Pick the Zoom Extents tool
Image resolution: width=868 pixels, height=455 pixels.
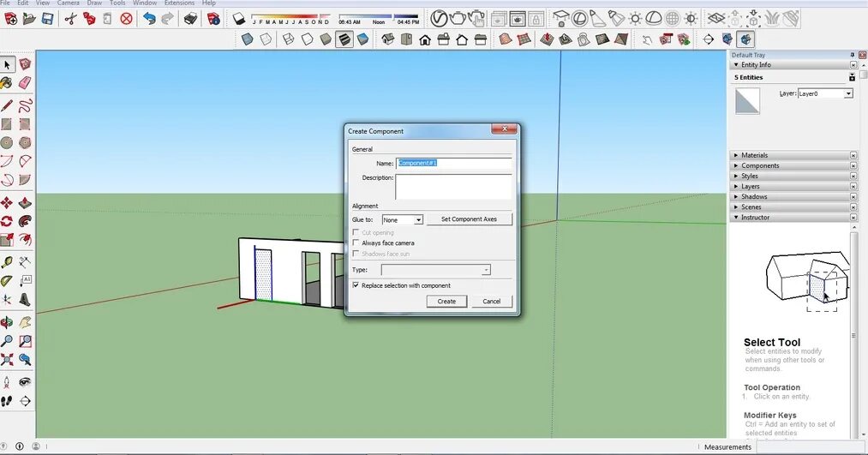click(x=6, y=360)
